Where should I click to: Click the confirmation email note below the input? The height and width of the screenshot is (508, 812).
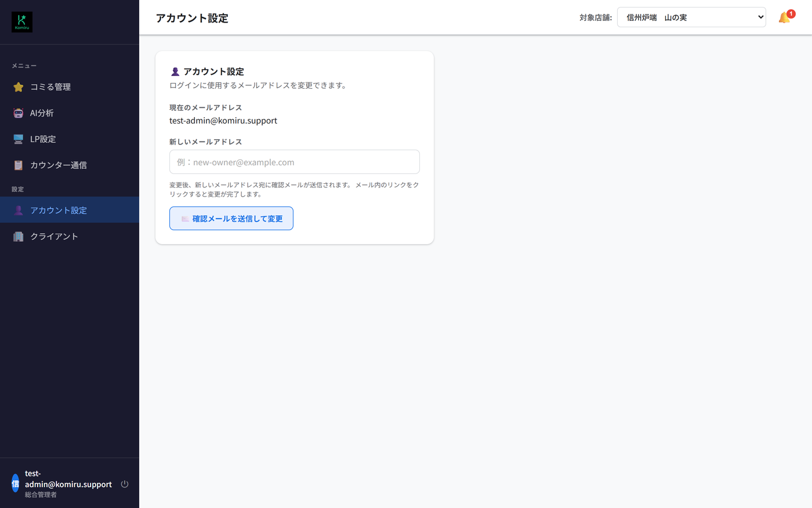pyautogui.click(x=294, y=190)
